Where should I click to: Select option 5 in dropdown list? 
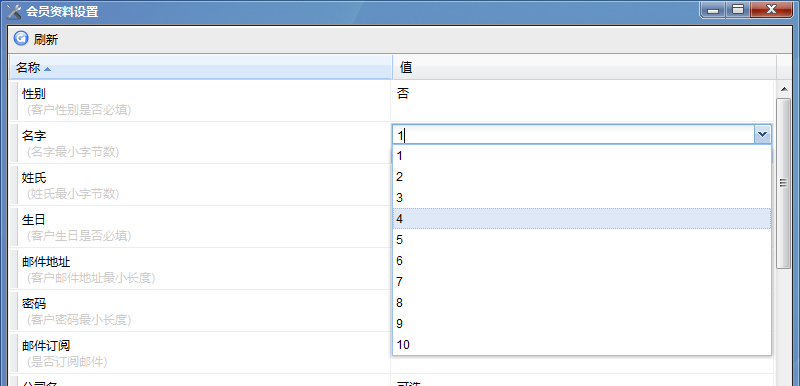pos(582,240)
